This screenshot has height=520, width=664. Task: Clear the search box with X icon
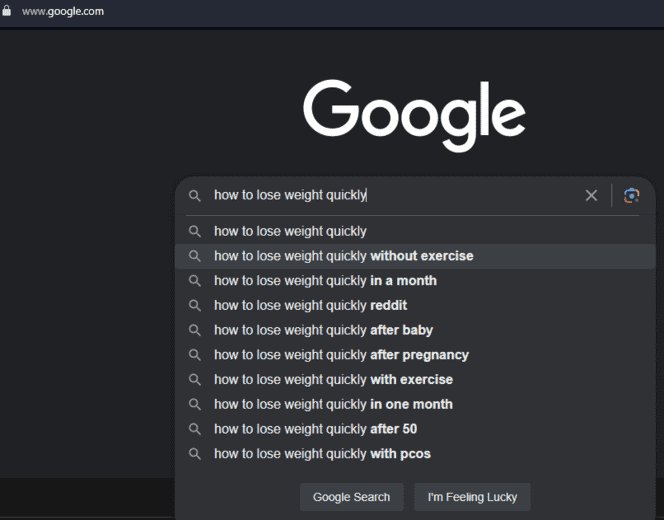click(591, 195)
